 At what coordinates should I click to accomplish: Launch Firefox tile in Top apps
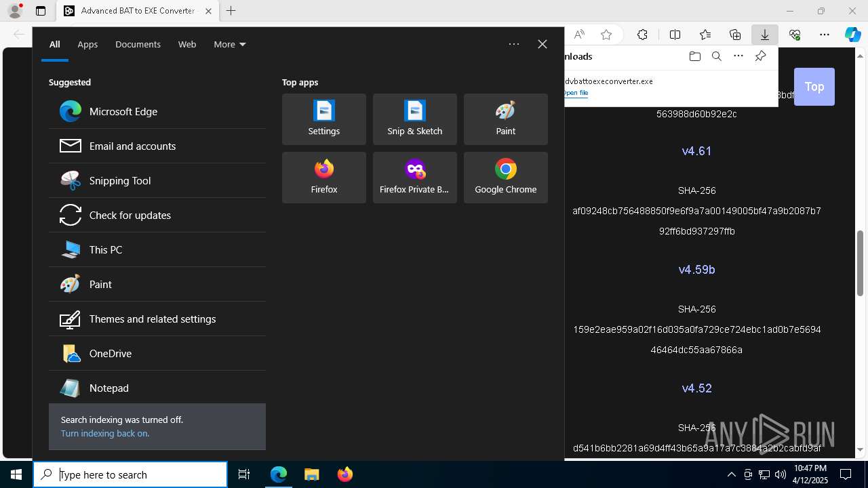pos(324,178)
